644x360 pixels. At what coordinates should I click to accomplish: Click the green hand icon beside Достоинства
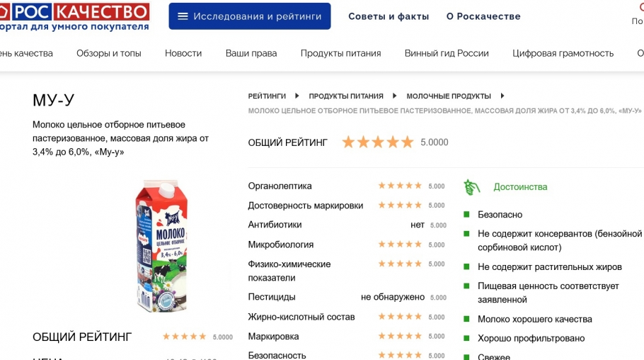tap(471, 187)
